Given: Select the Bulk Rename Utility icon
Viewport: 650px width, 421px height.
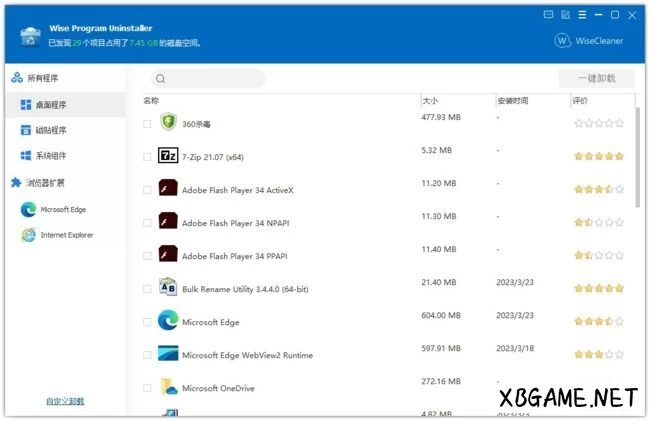Looking at the screenshot, I should coord(167,288).
